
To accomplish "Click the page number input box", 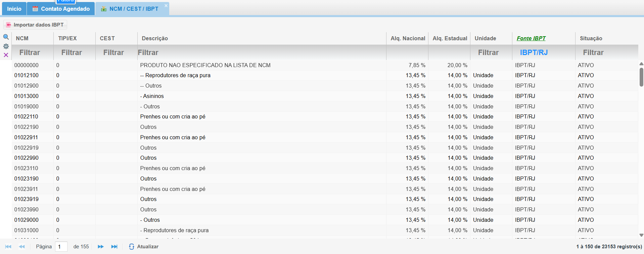I will tap(61, 247).
